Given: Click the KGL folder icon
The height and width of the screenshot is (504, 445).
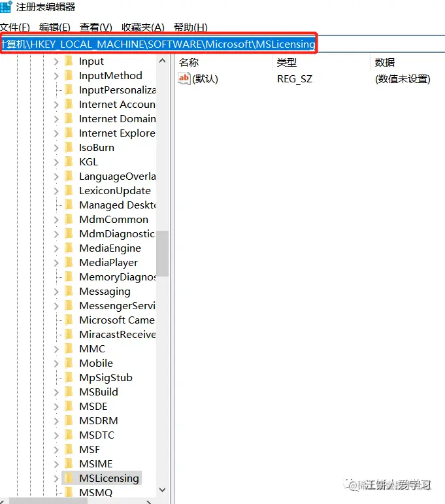Looking at the screenshot, I should tap(69, 161).
